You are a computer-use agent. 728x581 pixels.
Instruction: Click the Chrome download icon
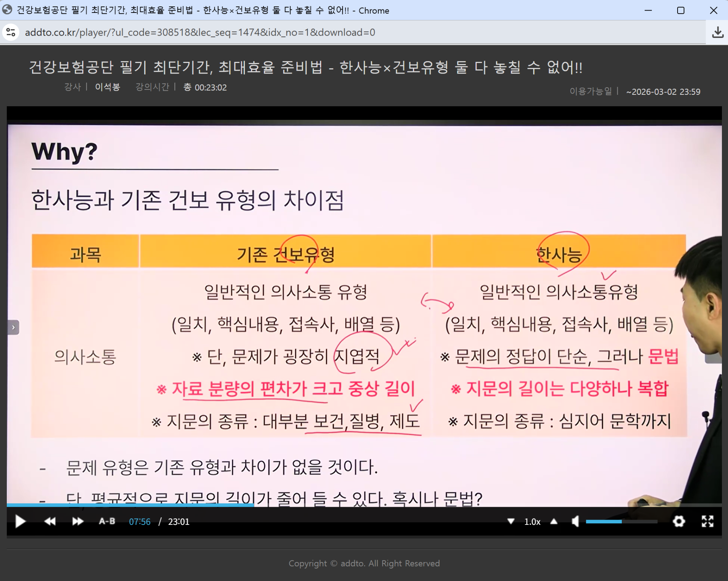click(x=717, y=32)
